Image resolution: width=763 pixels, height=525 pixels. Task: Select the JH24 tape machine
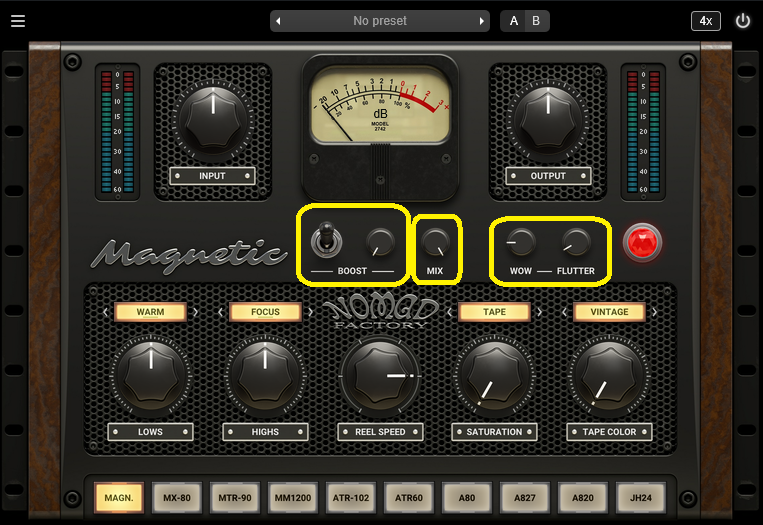click(x=640, y=498)
